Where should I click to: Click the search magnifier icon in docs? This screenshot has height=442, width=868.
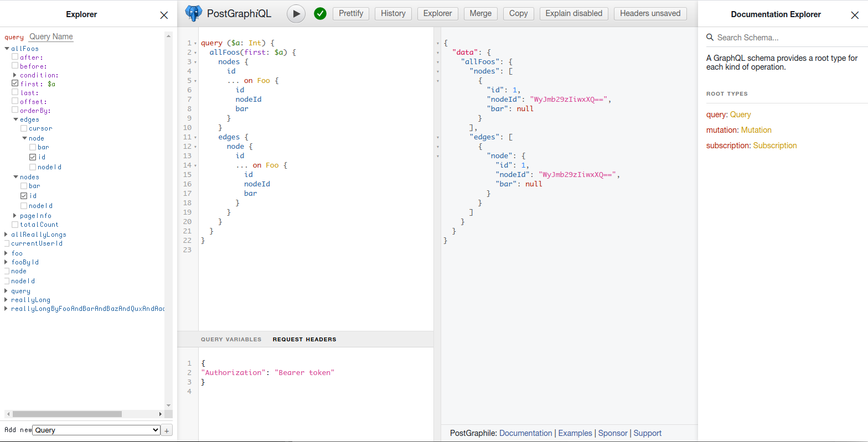click(x=710, y=38)
